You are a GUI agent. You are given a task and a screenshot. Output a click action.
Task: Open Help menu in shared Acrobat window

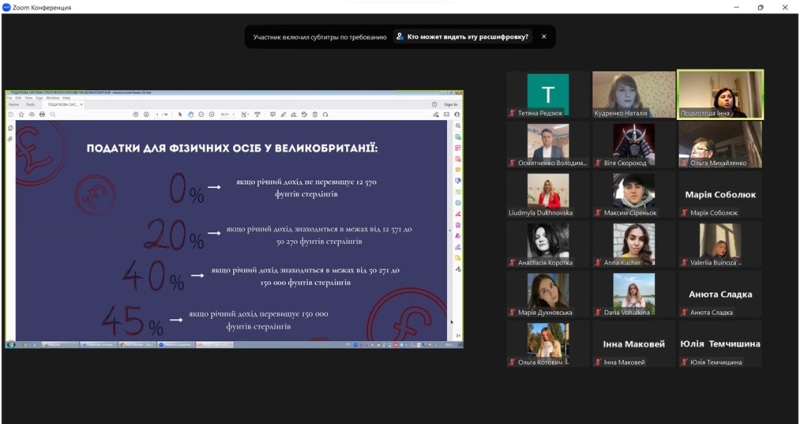[66, 98]
